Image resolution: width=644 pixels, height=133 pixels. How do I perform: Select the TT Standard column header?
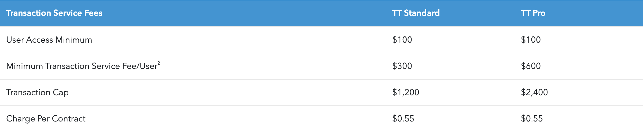[416, 13]
